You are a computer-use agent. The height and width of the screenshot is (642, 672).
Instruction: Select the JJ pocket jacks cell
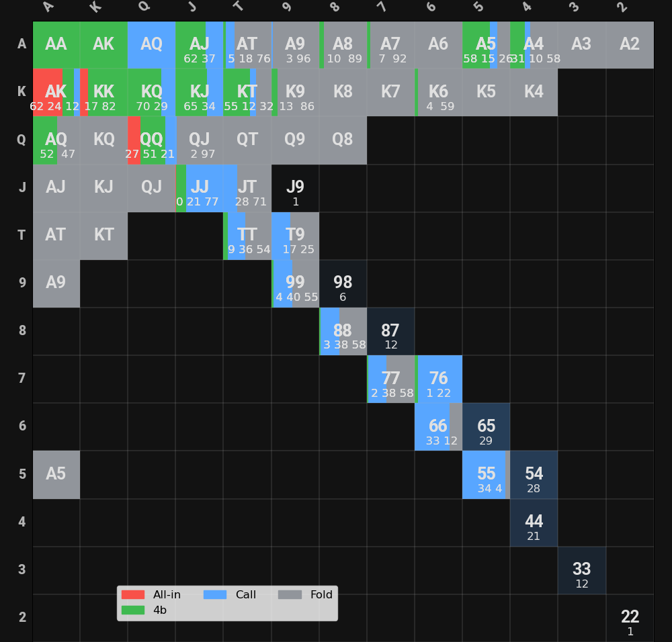click(x=200, y=188)
